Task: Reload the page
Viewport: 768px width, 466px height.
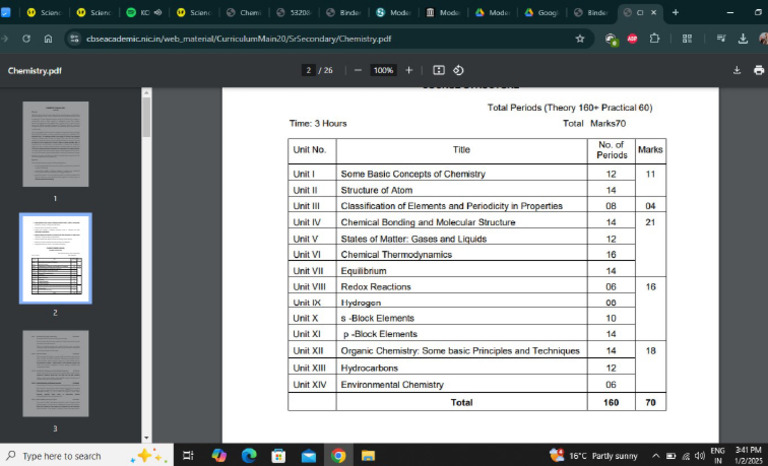Action: (26, 38)
